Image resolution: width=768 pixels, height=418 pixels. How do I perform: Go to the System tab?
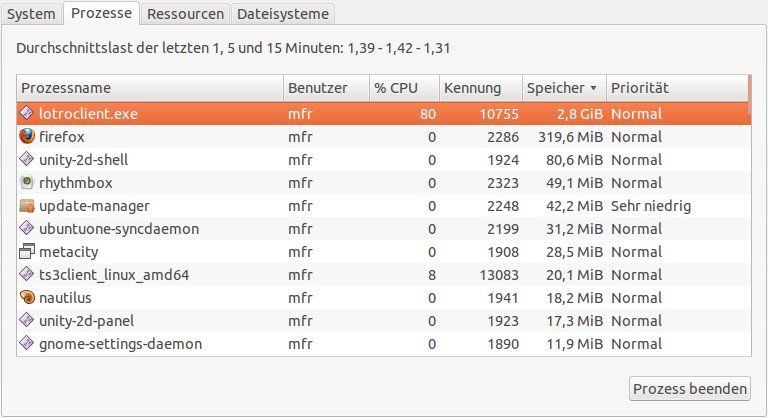point(31,14)
